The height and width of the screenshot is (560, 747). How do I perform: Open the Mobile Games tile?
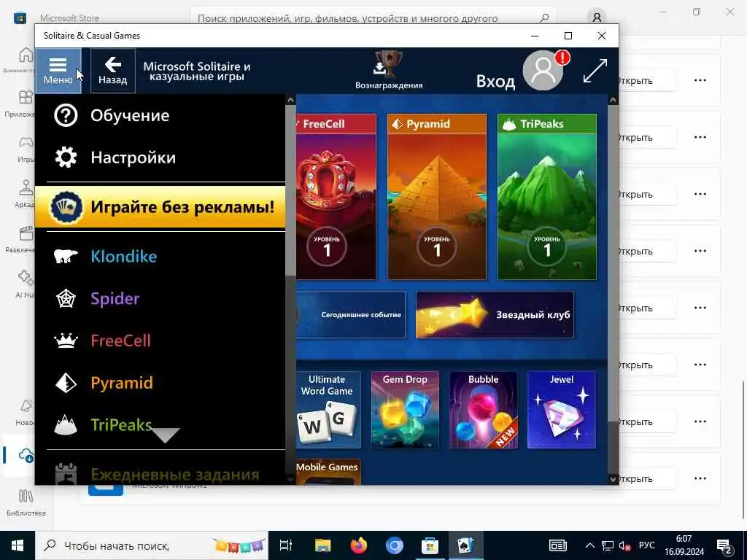coord(329,472)
